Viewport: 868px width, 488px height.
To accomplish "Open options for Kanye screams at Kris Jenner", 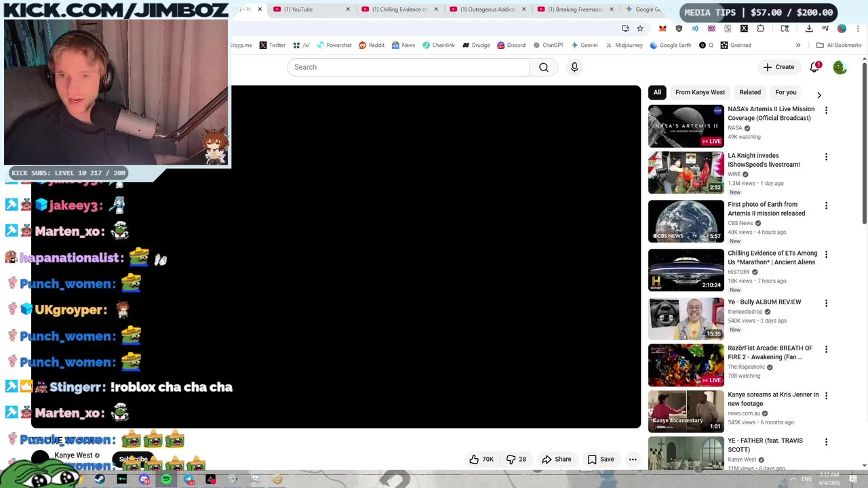I will 826,396.
